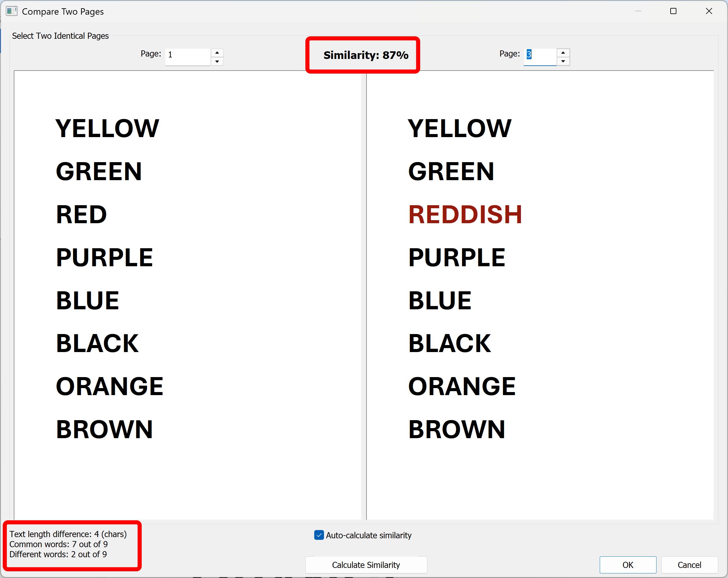Click the vertical splitter between page previews
The width and height of the screenshot is (728, 578).
point(364,294)
